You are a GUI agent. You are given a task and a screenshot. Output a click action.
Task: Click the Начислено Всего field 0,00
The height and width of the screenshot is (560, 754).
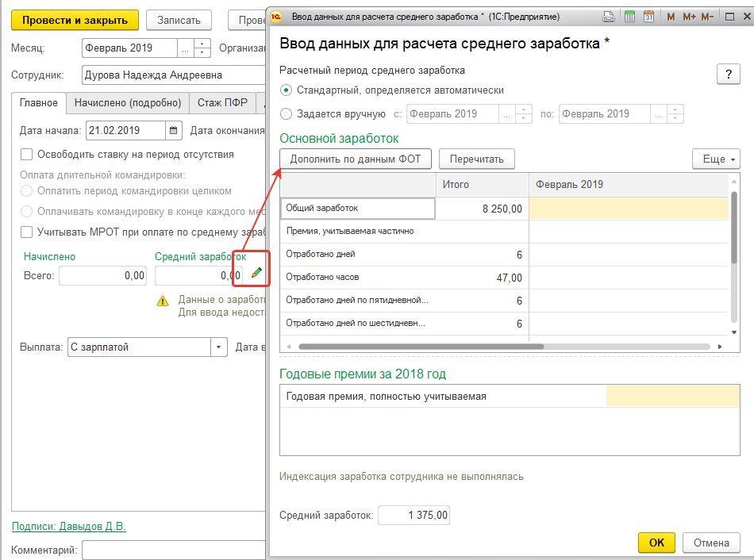coord(102,276)
